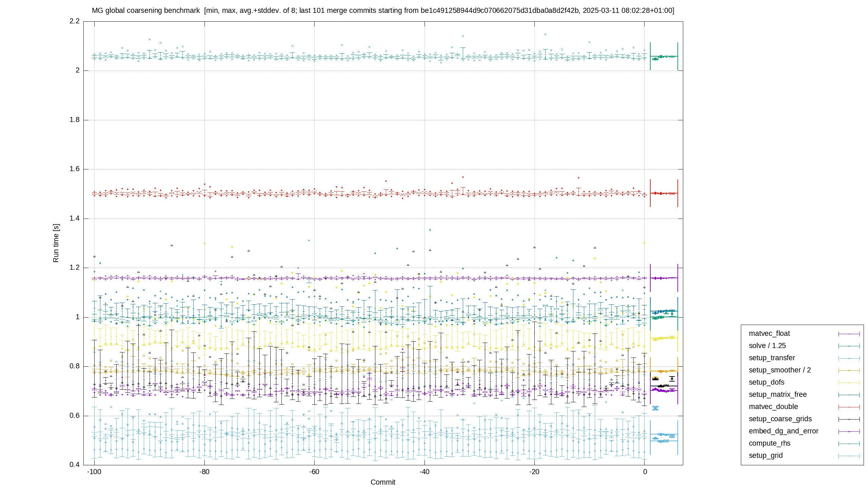Click the embed_dg_and_error legend entry

[x=784, y=431]
